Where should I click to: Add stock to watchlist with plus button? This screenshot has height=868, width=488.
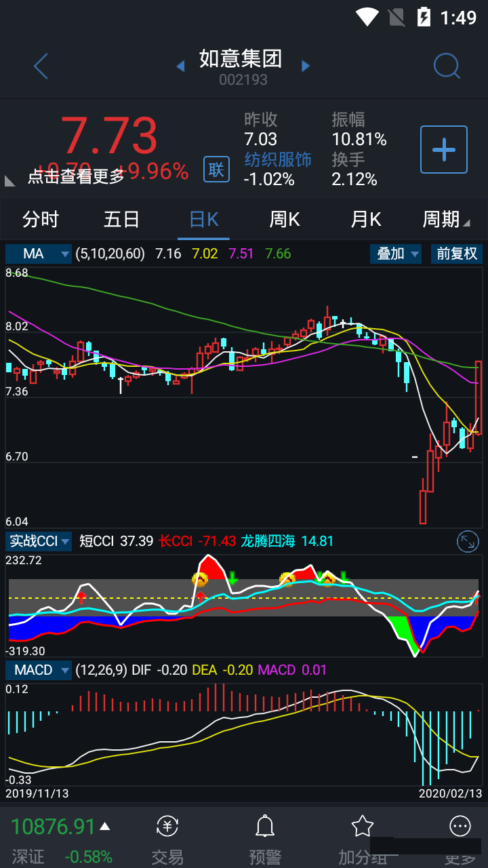444,149
